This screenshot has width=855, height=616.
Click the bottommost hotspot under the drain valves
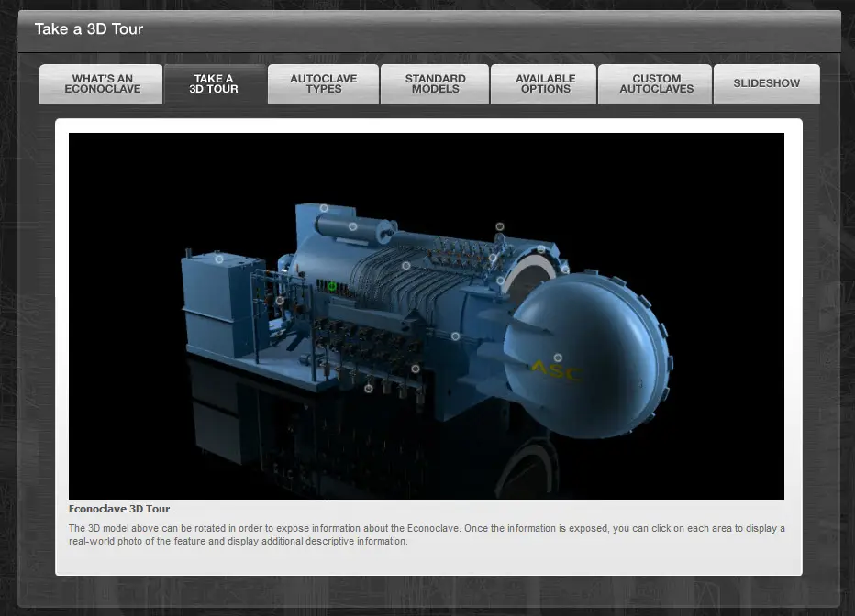pyautogui.click(x=369, y=389)
